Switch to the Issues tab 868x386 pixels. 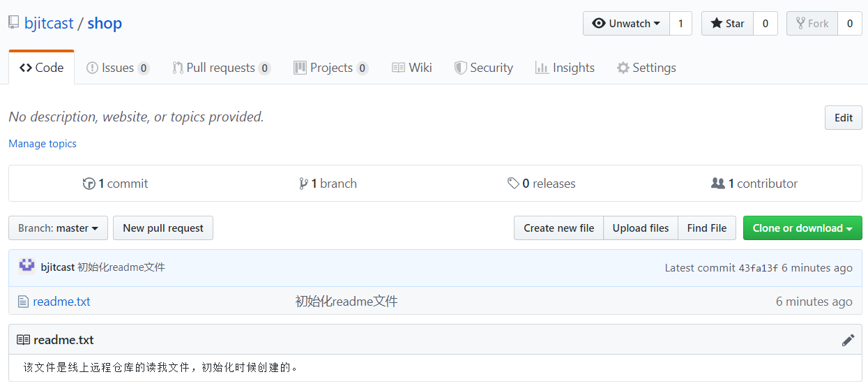point(118,68)
